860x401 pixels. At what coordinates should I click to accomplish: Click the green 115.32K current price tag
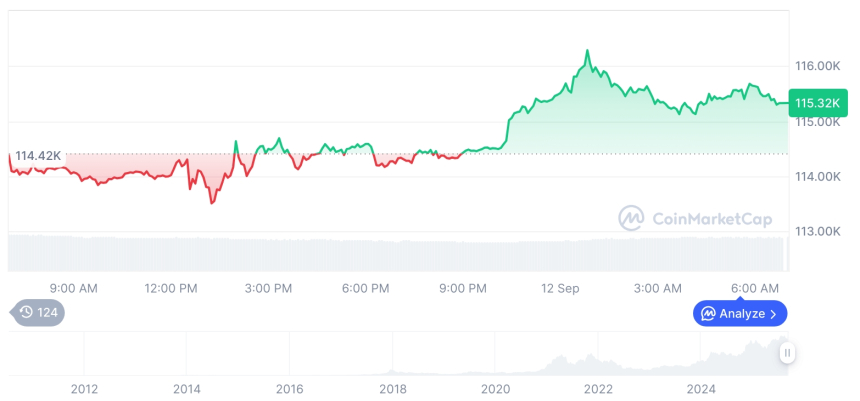coord(816,102)
